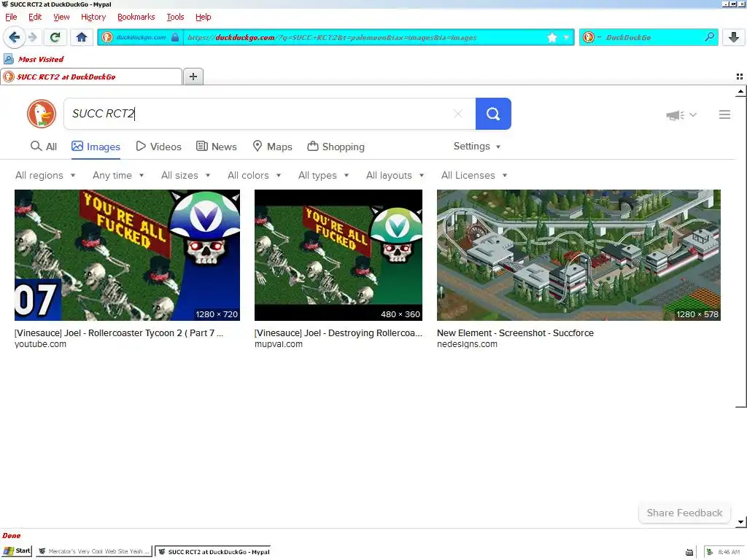Expand the All colors filter

[x=255, y=175]
